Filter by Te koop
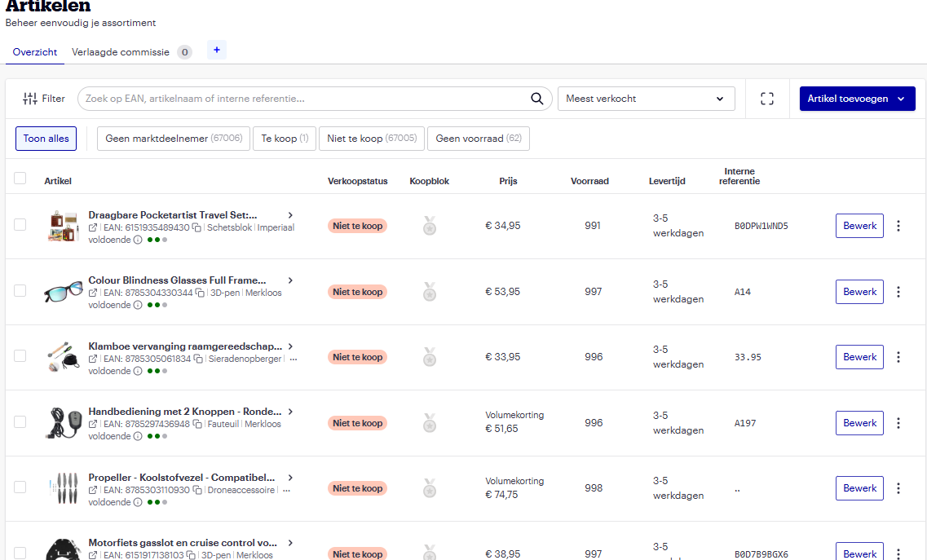Image resolution: width=927 pixels, height=560 pixels. pyautogui.click(x=285, y=139)
